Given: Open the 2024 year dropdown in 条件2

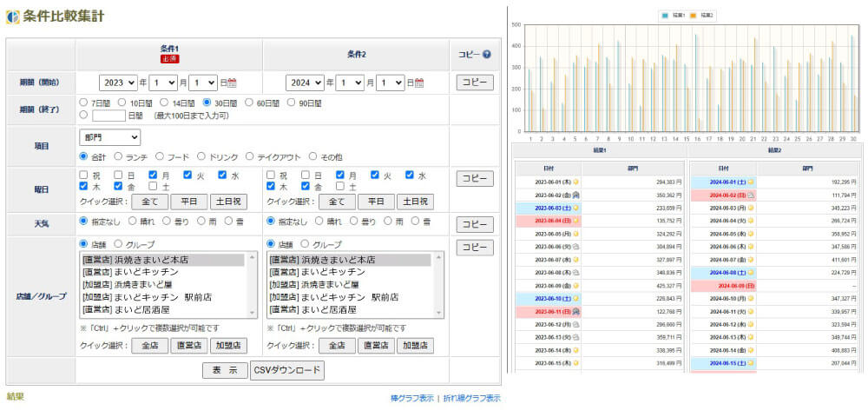Looking at the screenshot, I should (305, 83).
